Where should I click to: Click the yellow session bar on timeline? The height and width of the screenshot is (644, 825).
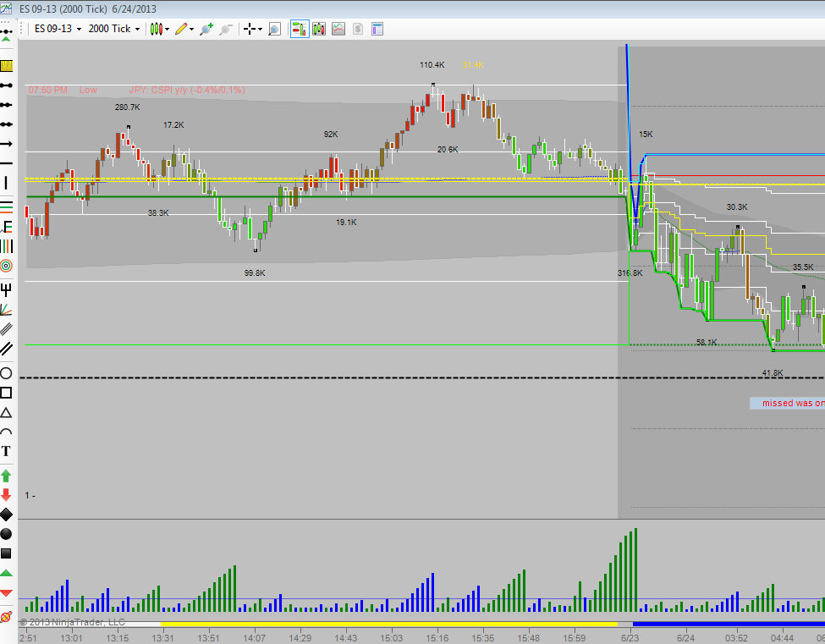click(x=389, y=624)
